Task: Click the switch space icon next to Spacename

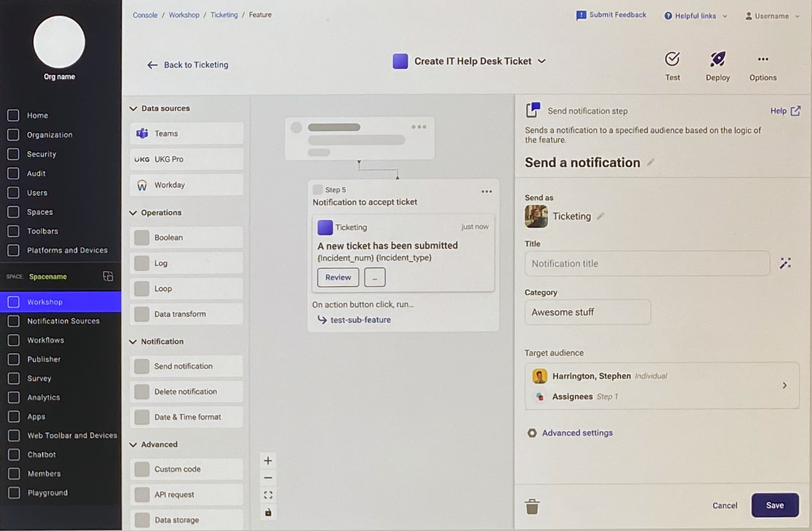Action: [108, 276]
